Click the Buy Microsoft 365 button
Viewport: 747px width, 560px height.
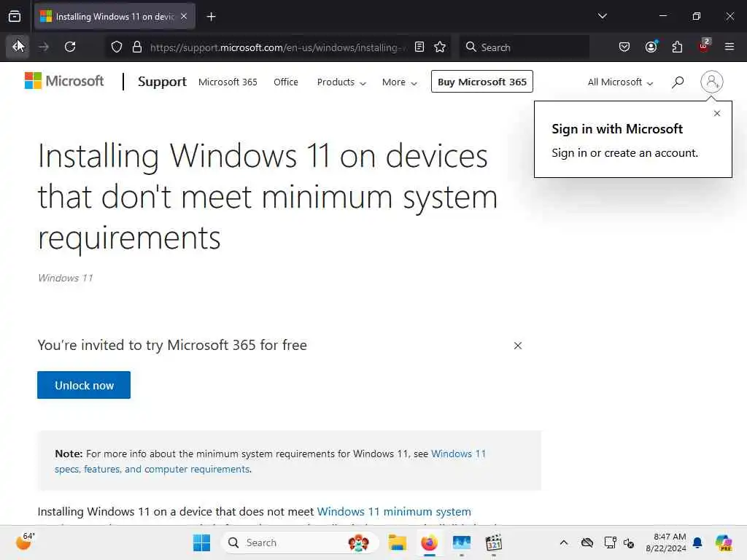click(481, 82)
